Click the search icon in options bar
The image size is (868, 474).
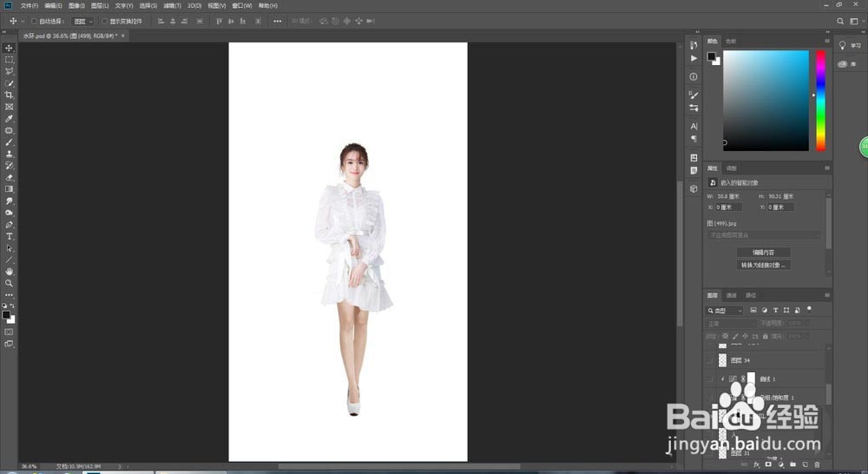[x=839, y=21]
